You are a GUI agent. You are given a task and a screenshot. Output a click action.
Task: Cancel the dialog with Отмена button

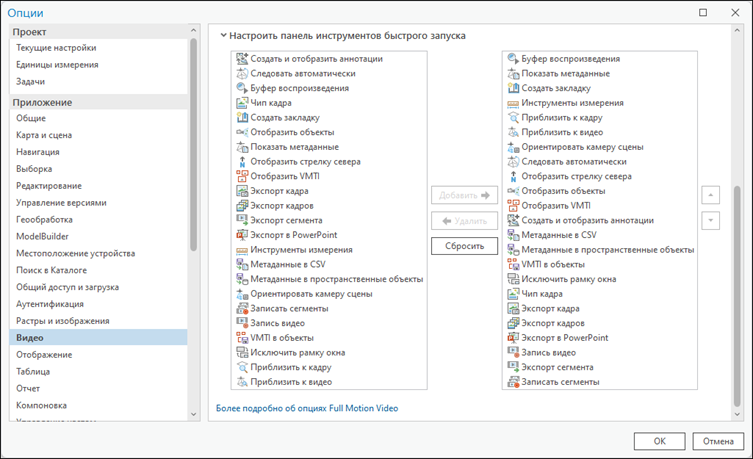click(718, 441)
